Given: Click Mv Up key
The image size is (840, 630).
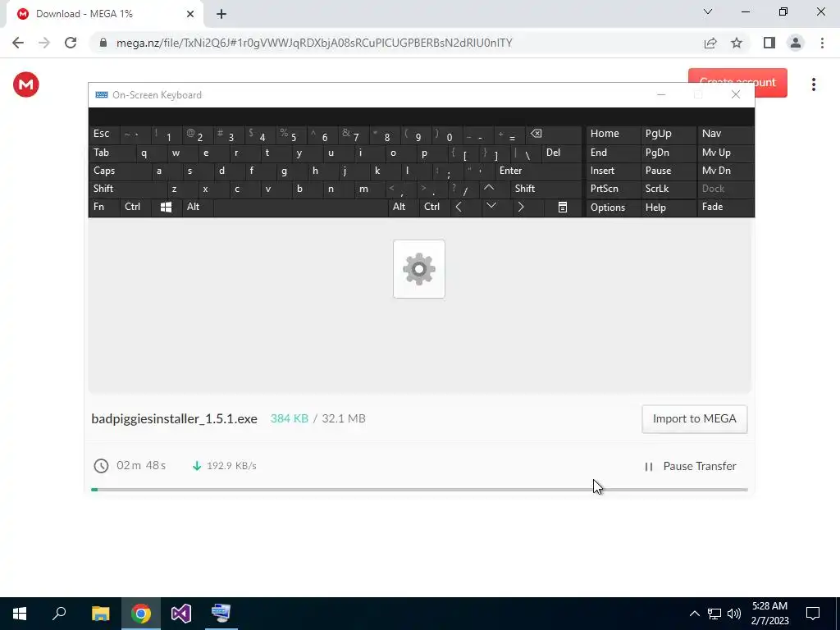Looking at the screenshot, I should [x=725, y=153].
